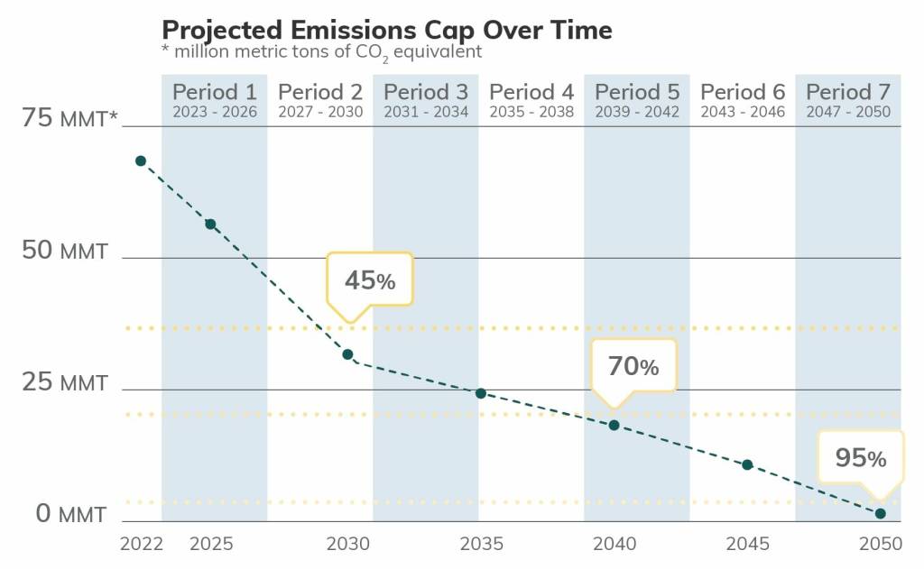
Task: Click the 2030 data point dot
Action: 347,354
